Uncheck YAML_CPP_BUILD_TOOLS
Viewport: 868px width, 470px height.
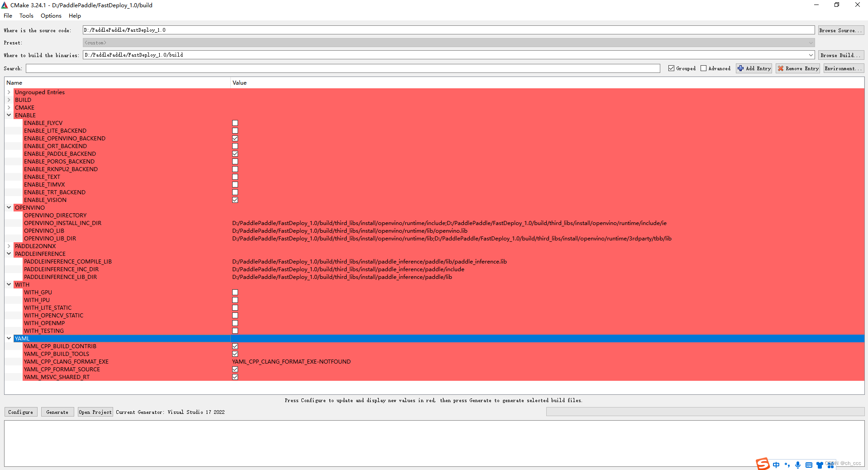235,354
